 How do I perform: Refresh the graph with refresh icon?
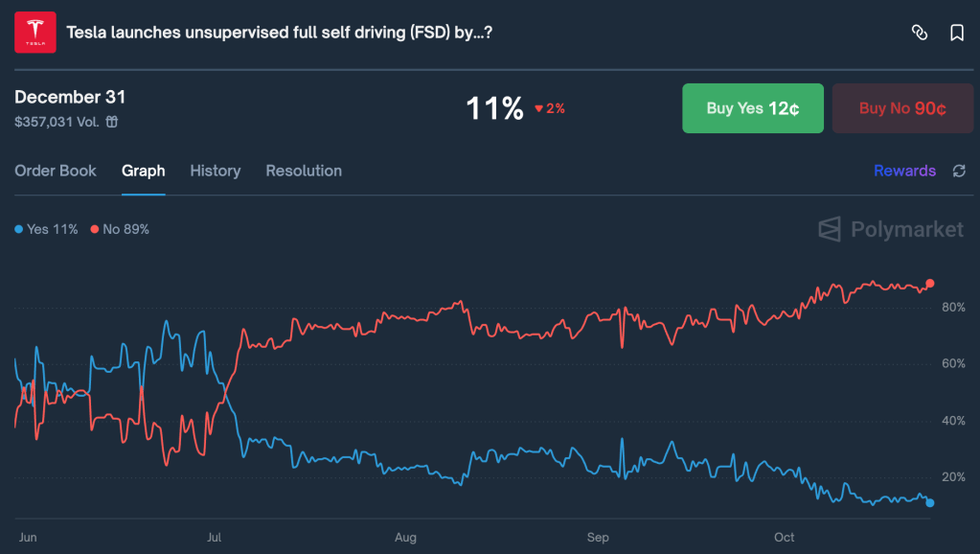tap(959, 171)
